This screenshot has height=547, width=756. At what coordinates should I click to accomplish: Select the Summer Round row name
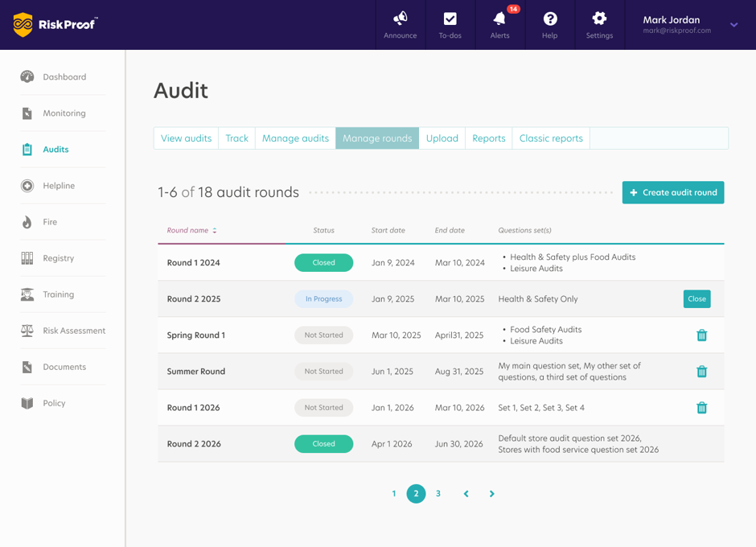[x=195, y=372]
